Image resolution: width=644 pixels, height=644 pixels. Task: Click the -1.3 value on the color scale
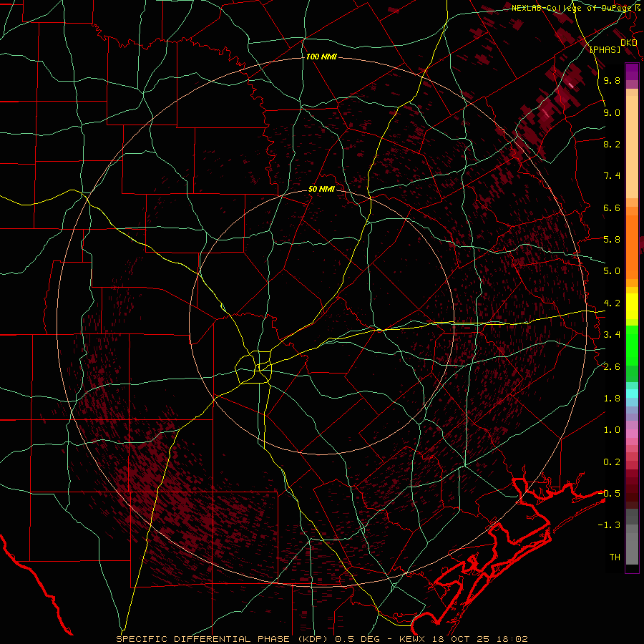tap(609, 525)
